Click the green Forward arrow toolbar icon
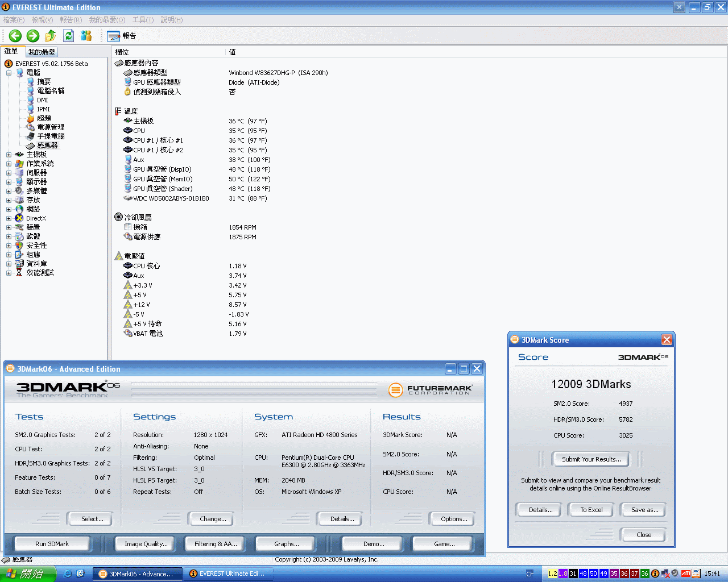This screenshot has height=582, width=728. click(x=33, y=36)
